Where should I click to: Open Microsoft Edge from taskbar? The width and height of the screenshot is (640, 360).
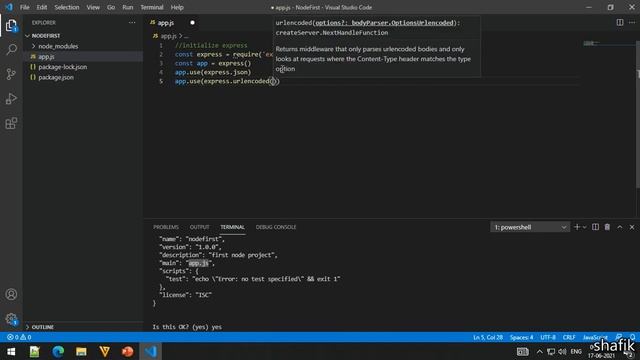[58, 351]
